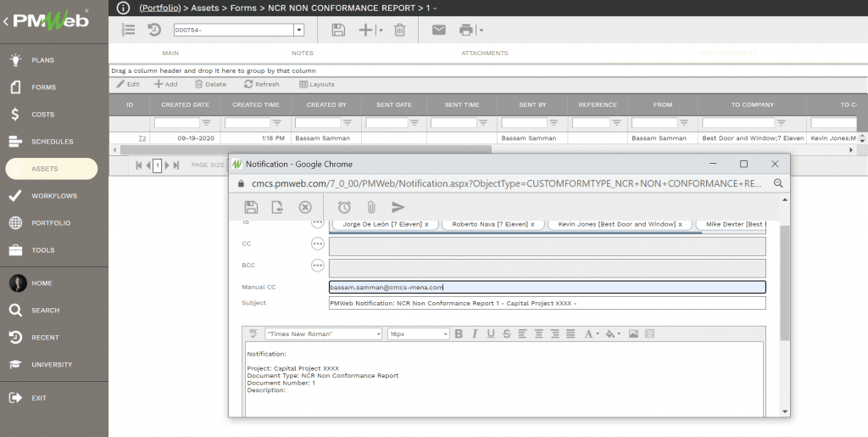Click the Manual CC email field
Viewport: 868px width, 437px height.
click(x=547, y=287)
